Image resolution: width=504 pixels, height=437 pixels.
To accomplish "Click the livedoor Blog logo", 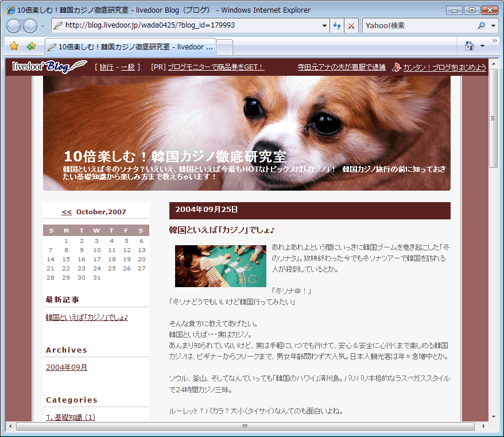I will click(x=49, y=67).
